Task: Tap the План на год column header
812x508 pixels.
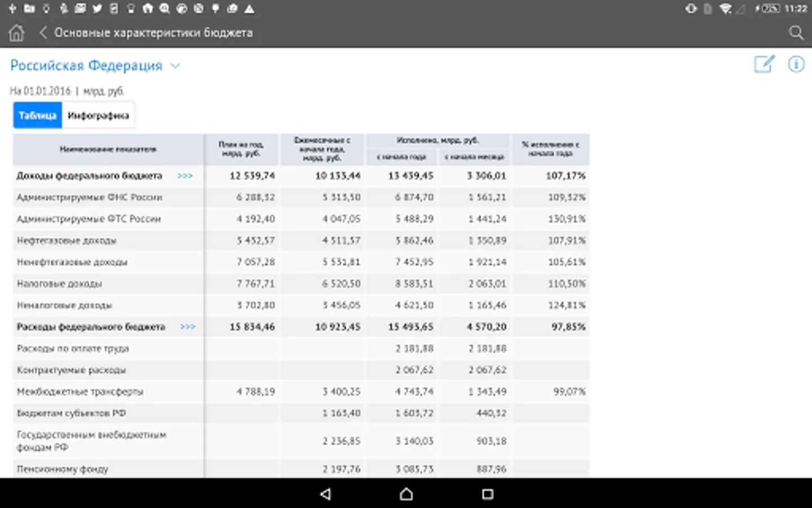Action: [241, 149]
